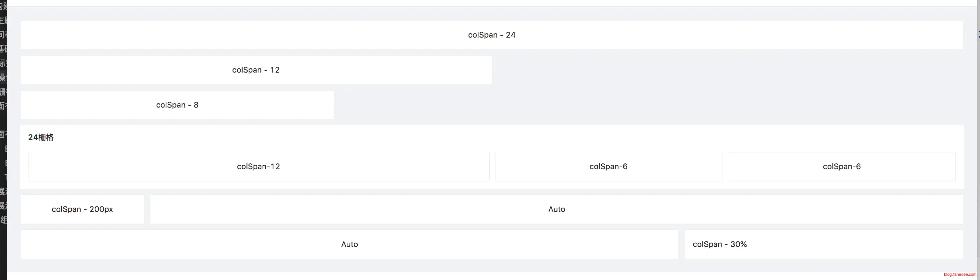Select the sidebar menu item starting with 标
Image resolution: width=980 pixels, height=280 pixels.
[x=3, y=63]
